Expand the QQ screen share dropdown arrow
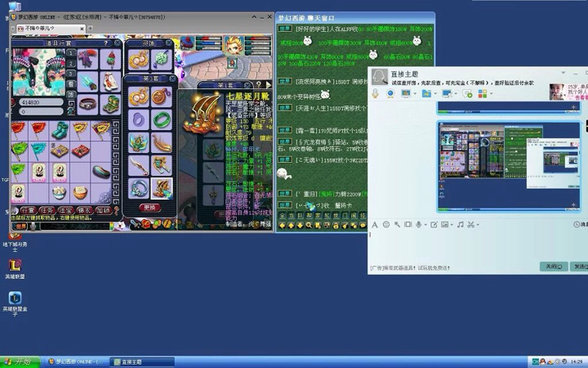This screenshot has height=368, width=588. coord(415,94)
